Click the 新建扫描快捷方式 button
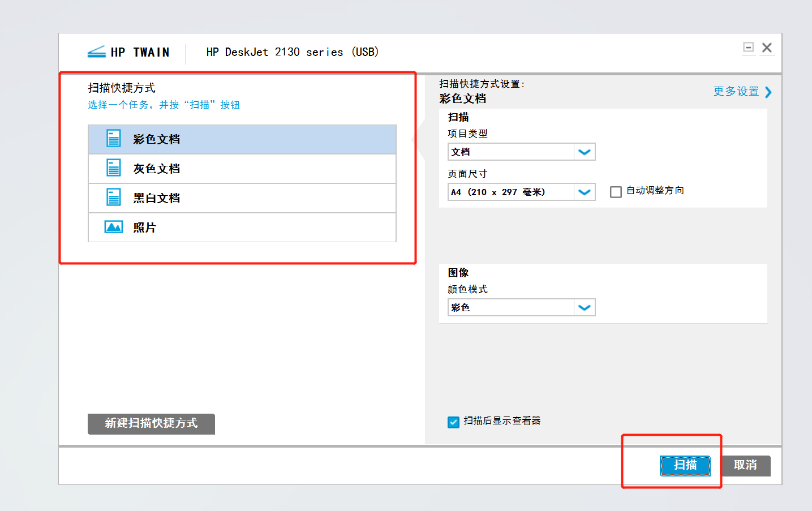This screenshot has width=812, height=511. (x=151, y=423)
